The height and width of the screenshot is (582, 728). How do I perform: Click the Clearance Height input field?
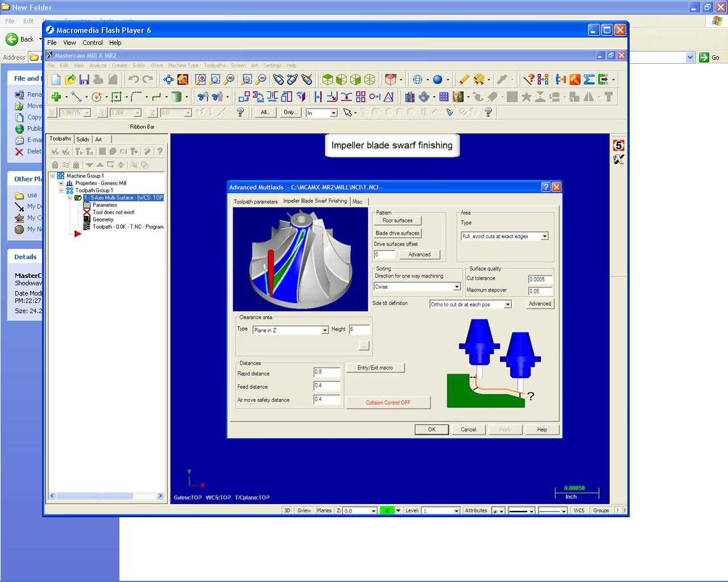click(359, 330)
